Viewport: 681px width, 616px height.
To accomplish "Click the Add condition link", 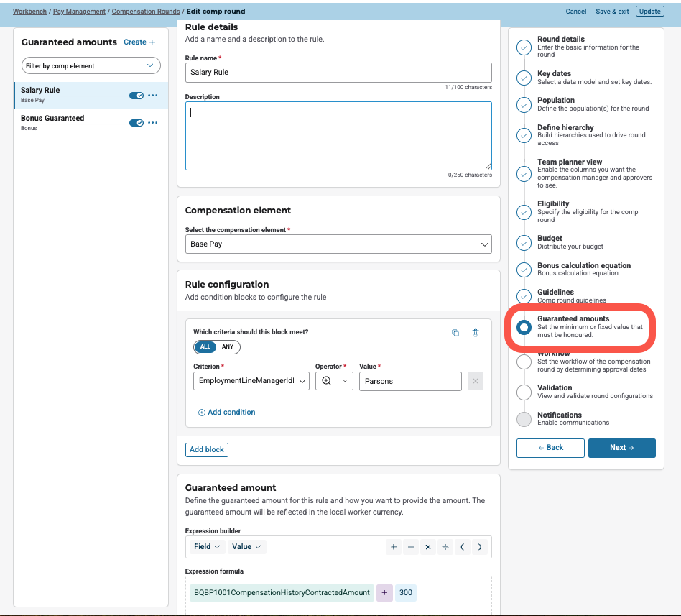I will (x=227, y=413).
